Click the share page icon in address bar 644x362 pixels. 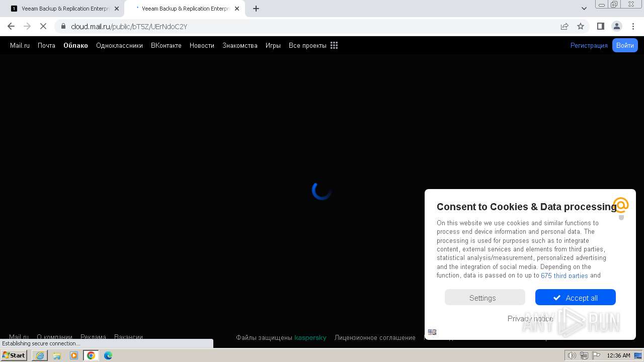[x=565, y=26]
